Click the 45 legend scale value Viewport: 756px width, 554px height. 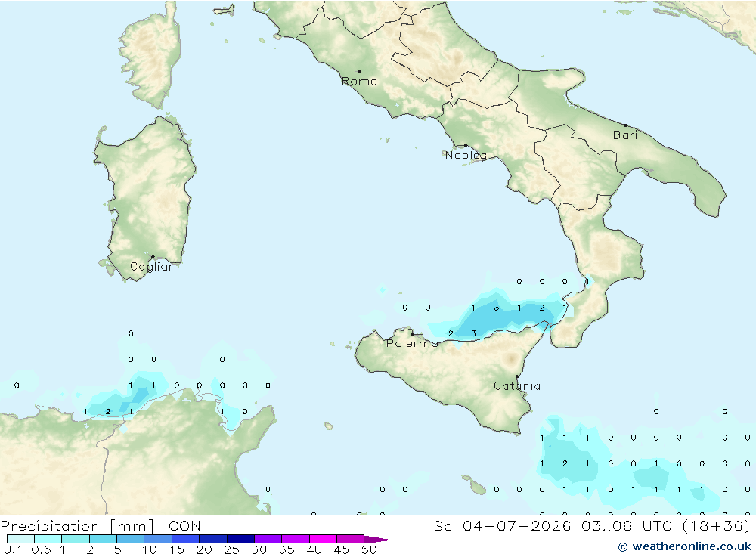coord(342,549)
